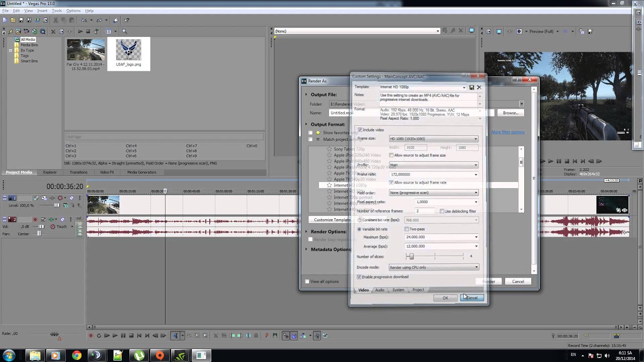The height and width of the screenshot is (362, 644).
Task: Open the Frame size dropdown
Action: coord(433,139)
